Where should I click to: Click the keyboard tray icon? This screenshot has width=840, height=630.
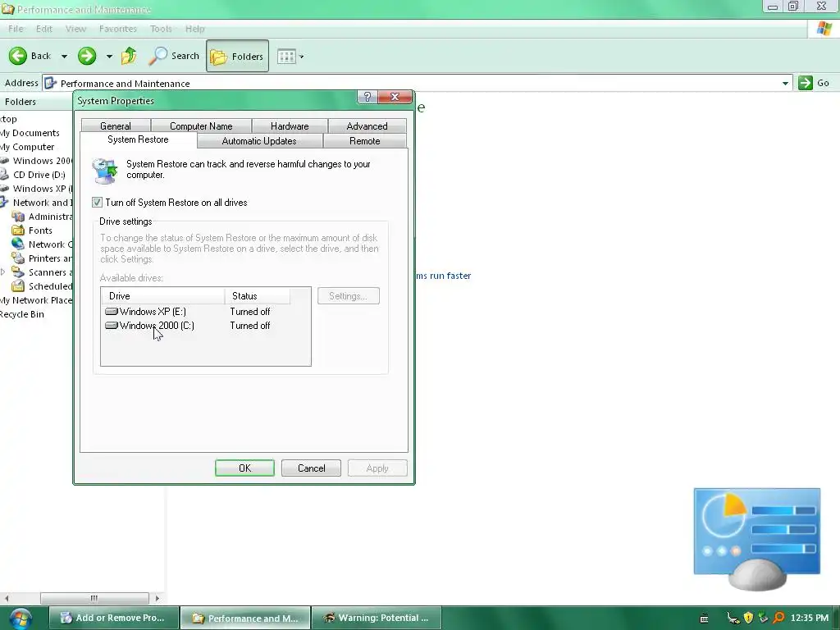[705, 619]
